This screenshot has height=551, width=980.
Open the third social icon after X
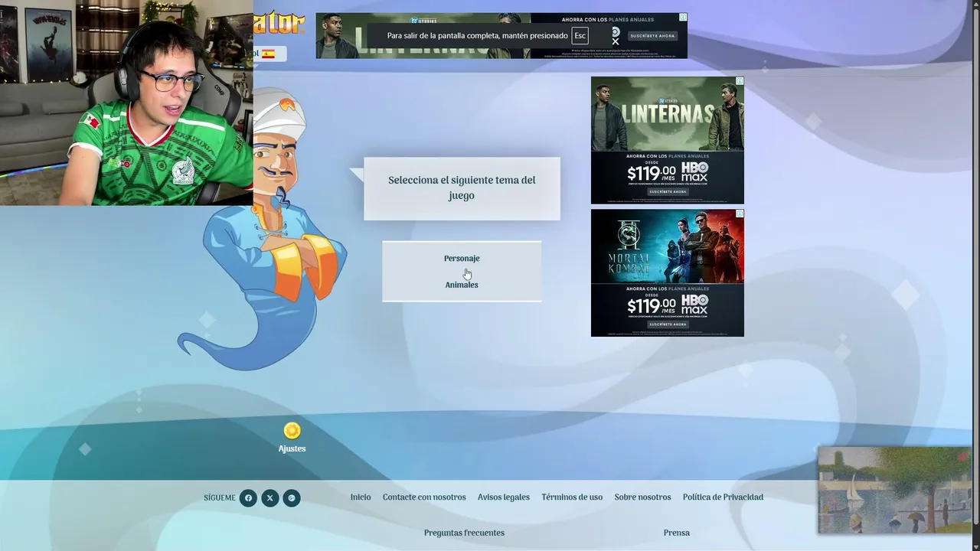click(291, 498)
